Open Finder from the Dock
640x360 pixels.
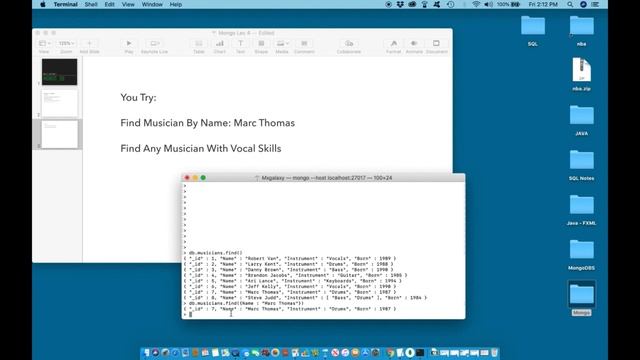[x=146, y=353]
